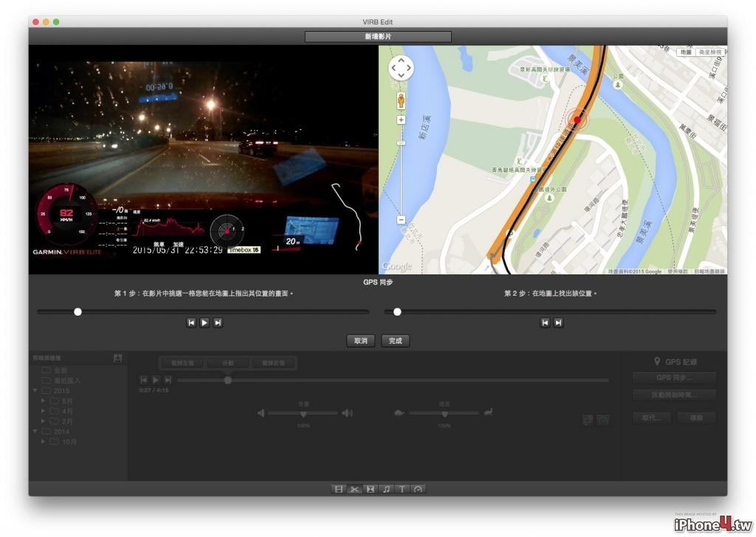Step video to previous frame in step 1
Viewport: 756px width, 537px height.
[191, 322]
